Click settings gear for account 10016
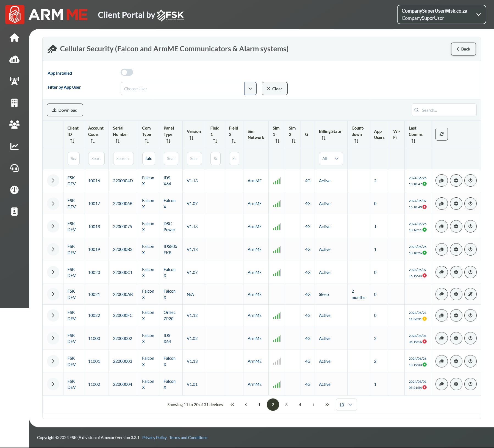 (456, 181)
